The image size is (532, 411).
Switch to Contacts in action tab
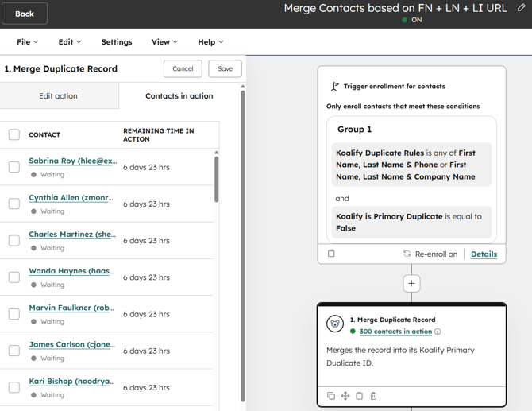point(179,95)
